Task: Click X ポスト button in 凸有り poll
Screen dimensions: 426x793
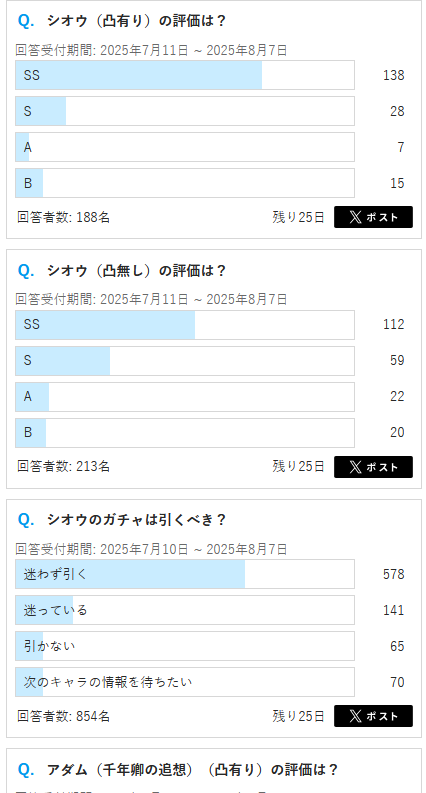Action: coord(373,217)
